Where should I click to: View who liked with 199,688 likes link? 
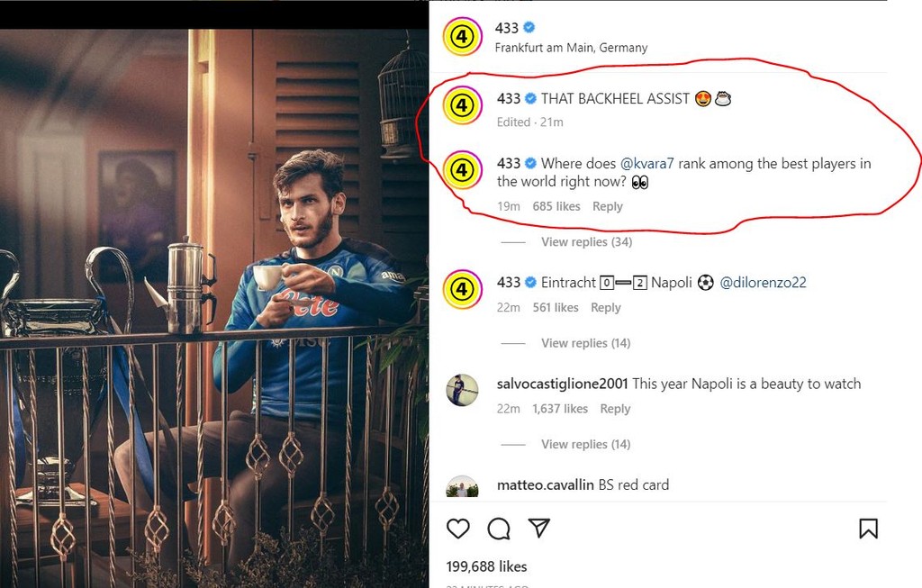(485, 567)
